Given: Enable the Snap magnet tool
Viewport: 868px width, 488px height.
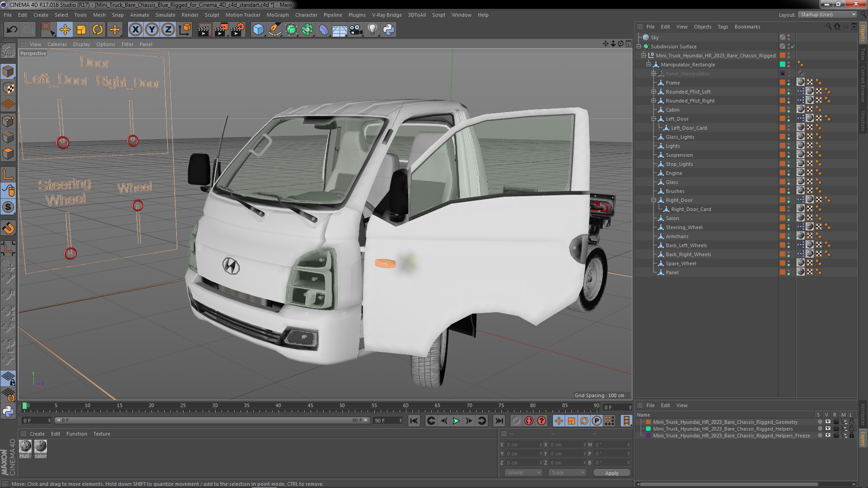Looking at the screenshot, I should [8, 228].
